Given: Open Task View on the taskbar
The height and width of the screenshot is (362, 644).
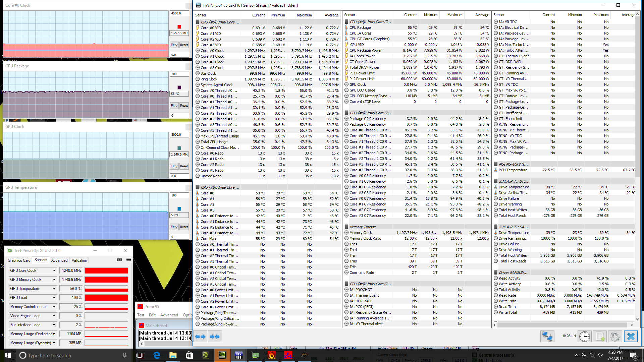Looking at the screenshot, I should 140,355.
